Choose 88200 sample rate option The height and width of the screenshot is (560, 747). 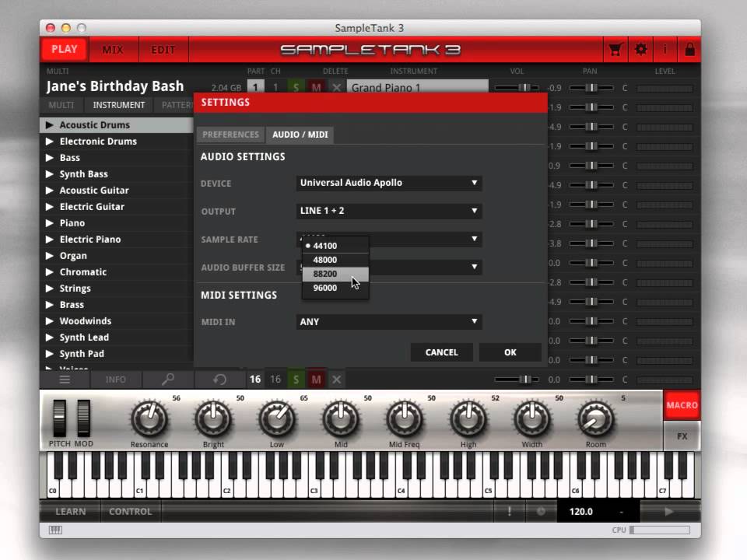point(335,274)
